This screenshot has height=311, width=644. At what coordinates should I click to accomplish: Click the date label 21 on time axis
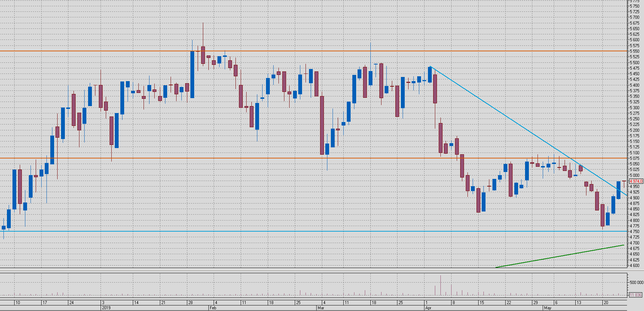163,303
